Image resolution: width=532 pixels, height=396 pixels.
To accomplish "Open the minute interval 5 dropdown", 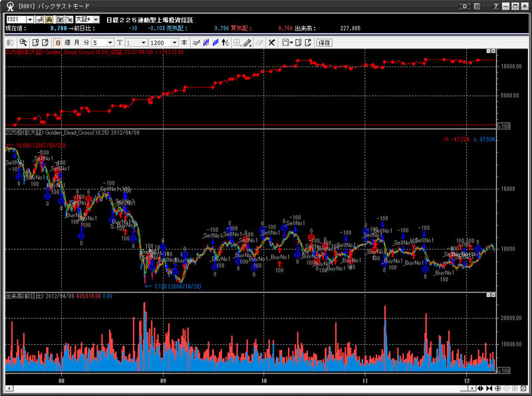I will tap(110, 43).
